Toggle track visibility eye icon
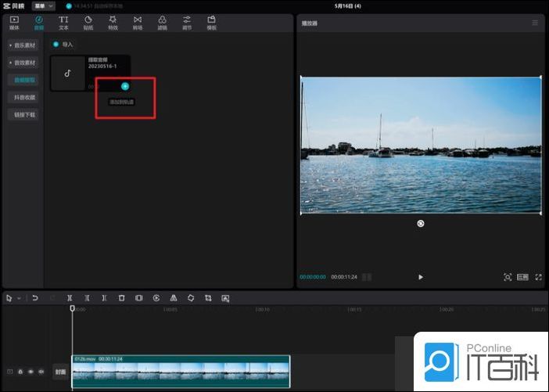549x392 pixels. point(30,372)
